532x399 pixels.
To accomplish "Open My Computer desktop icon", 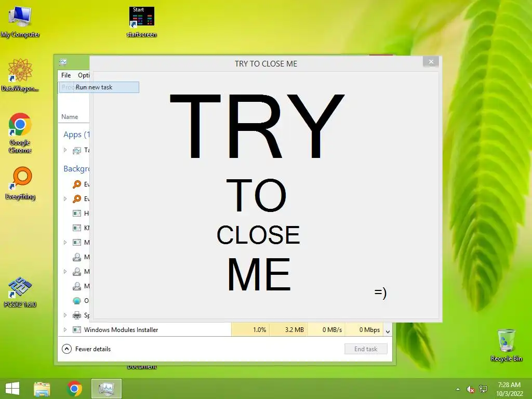I will click(20, 21).
